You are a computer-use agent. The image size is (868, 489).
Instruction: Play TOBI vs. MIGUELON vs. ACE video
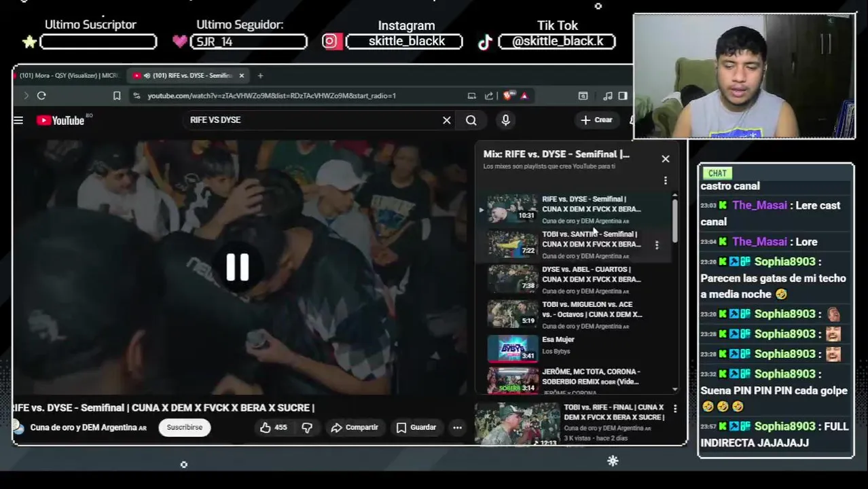[574, 314]
